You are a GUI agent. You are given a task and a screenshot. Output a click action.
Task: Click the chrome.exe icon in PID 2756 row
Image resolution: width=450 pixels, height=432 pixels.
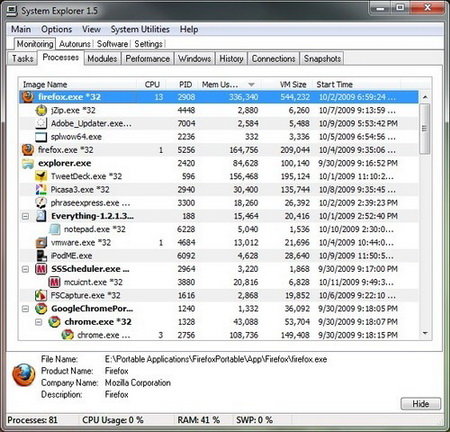(x=68, y=335)
